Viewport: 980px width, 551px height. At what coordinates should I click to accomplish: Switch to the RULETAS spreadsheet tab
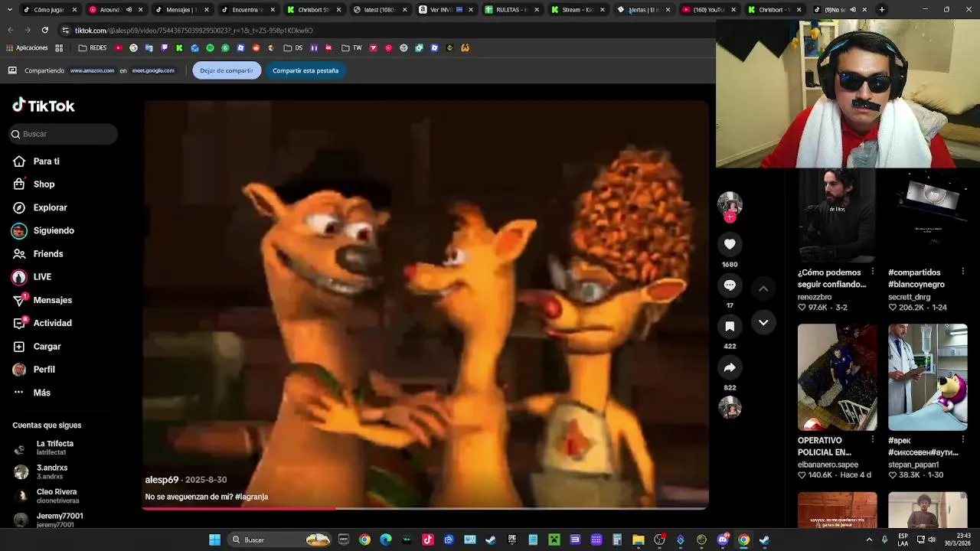coord(511,10)
